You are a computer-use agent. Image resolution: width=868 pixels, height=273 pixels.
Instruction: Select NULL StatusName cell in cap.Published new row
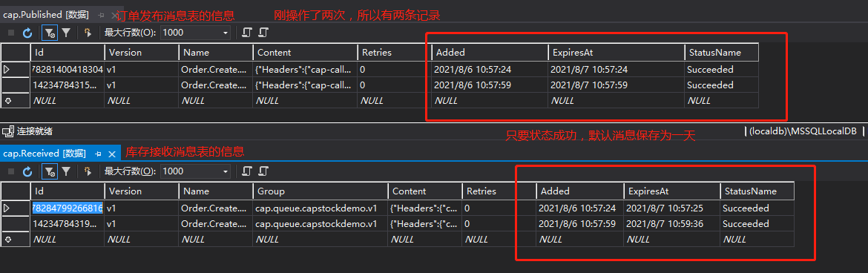pos(721,101)
